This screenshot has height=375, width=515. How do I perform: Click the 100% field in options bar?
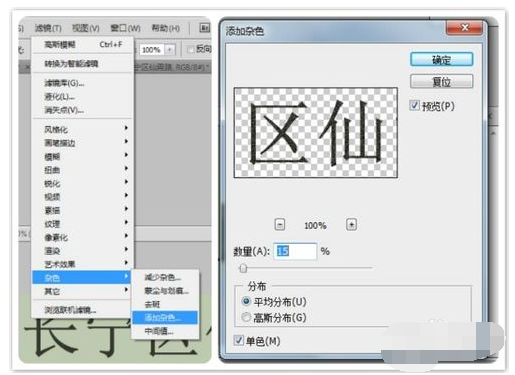tap(152, 50)
